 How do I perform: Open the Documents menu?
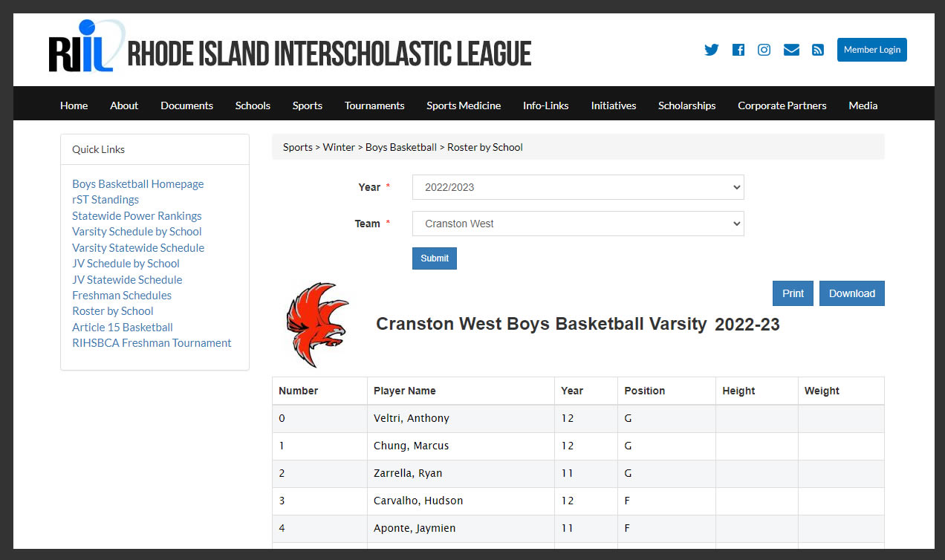coord(187,105)
